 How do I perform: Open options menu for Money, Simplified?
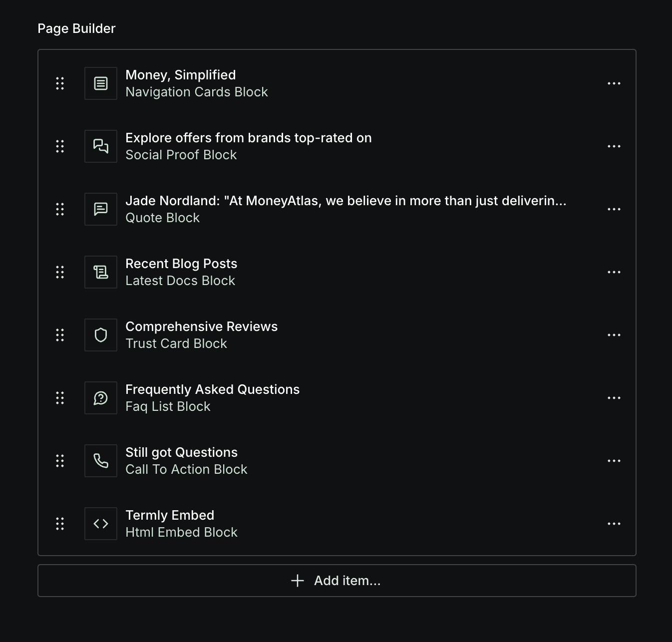coord(614,83)
